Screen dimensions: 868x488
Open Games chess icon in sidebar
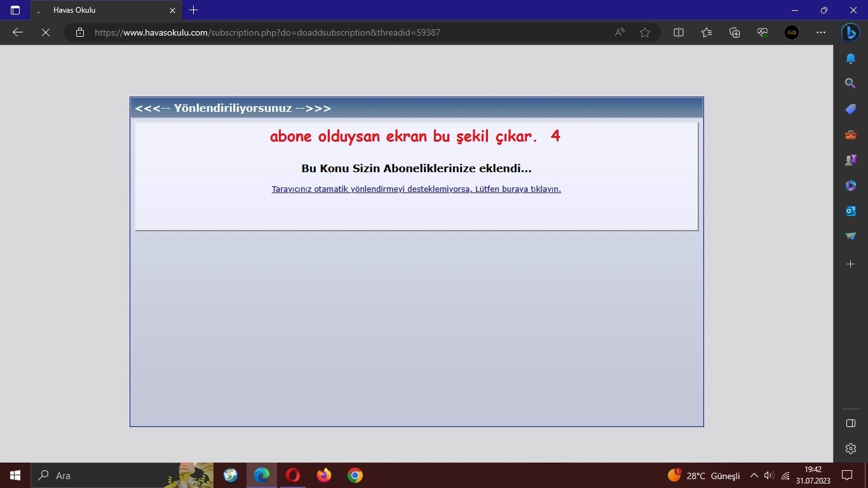coord(851,160)
